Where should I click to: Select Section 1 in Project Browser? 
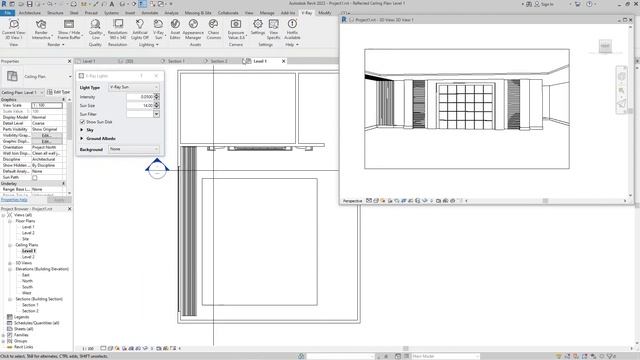(30, 305)
